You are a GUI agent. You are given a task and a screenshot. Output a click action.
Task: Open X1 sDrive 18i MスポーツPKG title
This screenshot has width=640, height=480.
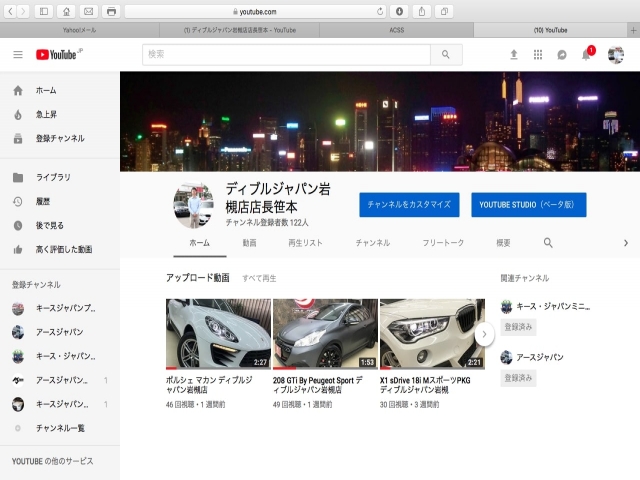pyautogui.click(x=425, y=385)
